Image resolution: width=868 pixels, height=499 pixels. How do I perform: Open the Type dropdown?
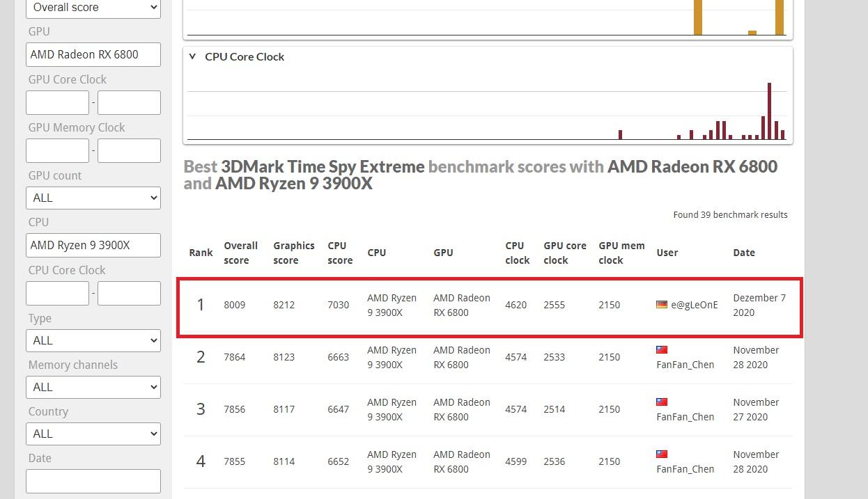(93, 340)
